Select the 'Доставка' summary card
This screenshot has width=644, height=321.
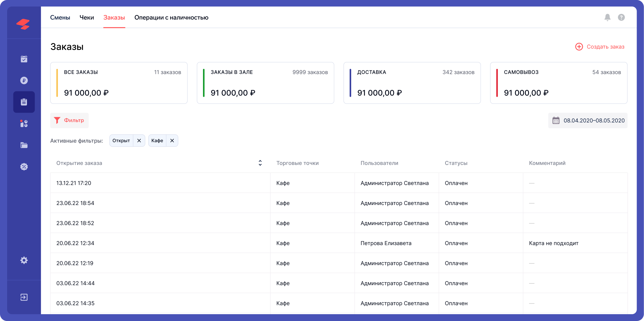click(x=412, y=83)
